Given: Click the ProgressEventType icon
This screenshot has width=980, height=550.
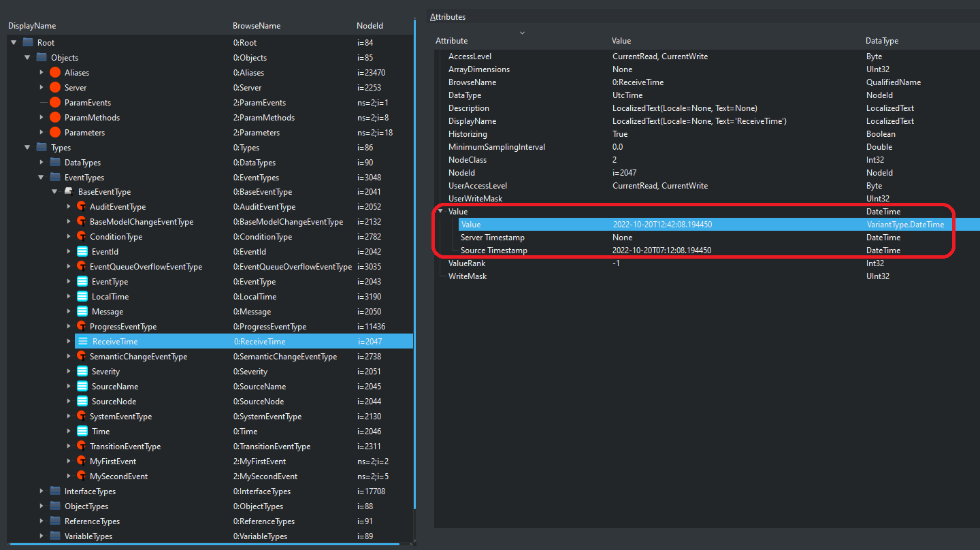Looking at the screenshot, I should [82, 327].
